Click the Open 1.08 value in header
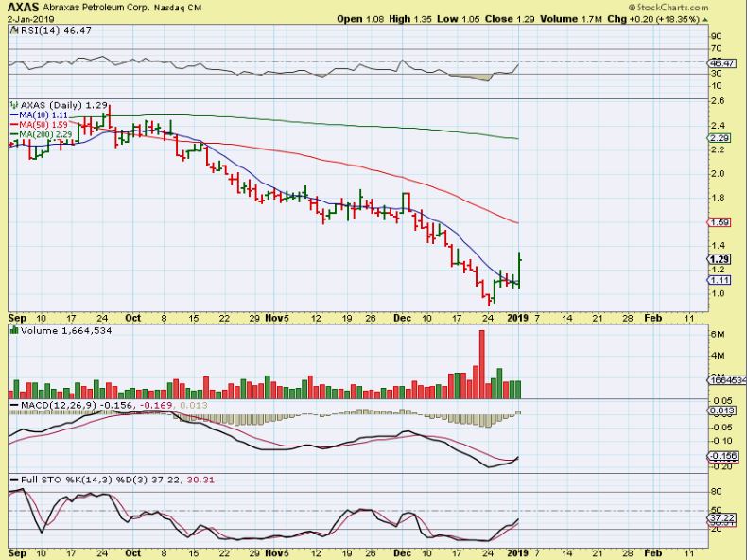The height and width of the screenshot is (560, 747). (359, 19)
